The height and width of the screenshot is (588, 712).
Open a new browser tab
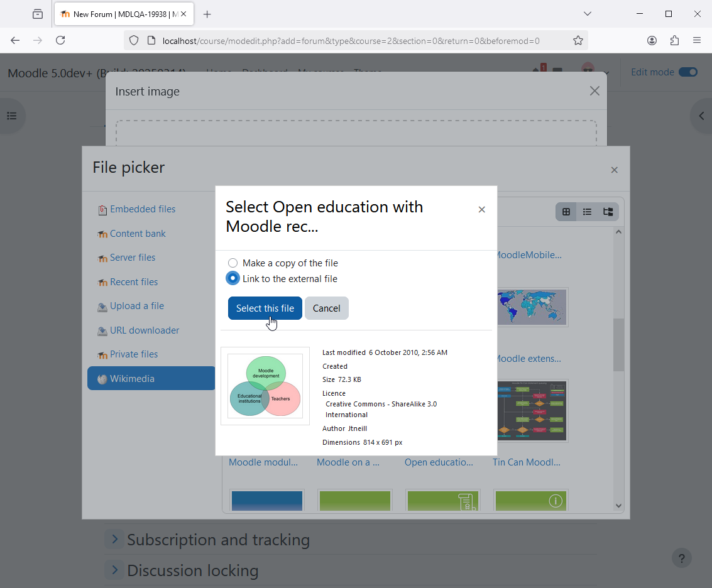207,14
